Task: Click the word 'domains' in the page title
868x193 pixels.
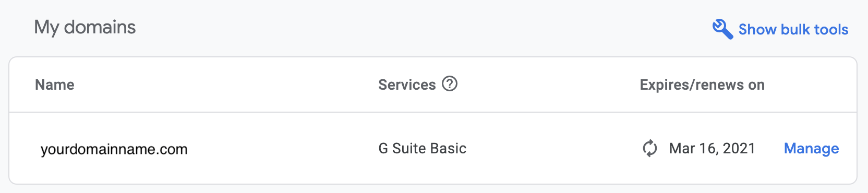Action: click(100, 27)
